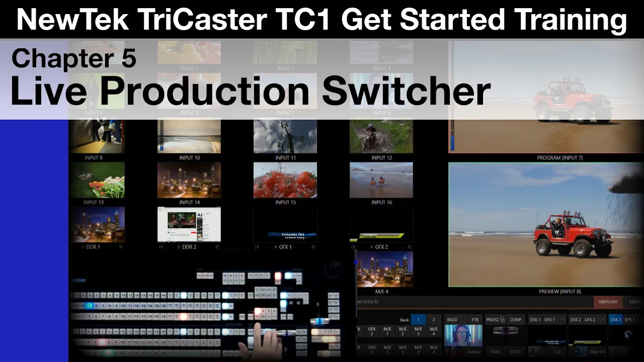This screenshot has height=362, width=644.
Task: Go to previous GFX 1 graphic
Action: pyautogui.click(x=257, y=247)
